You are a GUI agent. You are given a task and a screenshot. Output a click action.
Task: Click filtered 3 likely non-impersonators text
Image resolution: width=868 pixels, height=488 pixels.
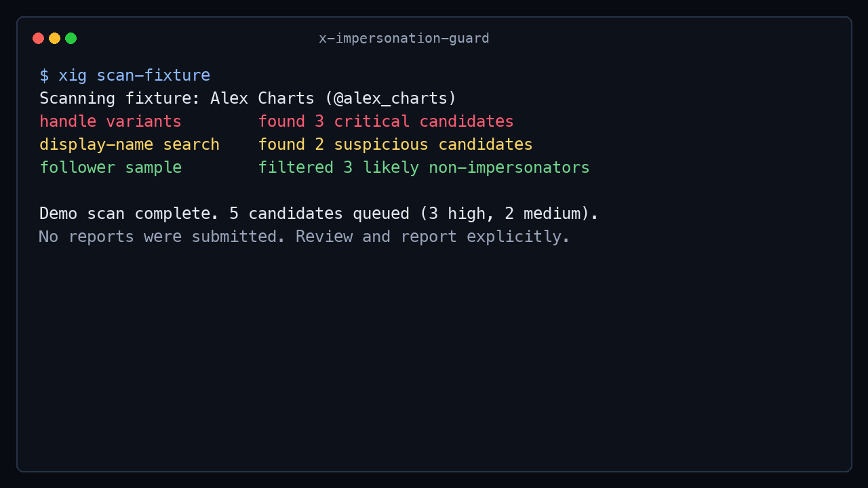tap(424, 167)
